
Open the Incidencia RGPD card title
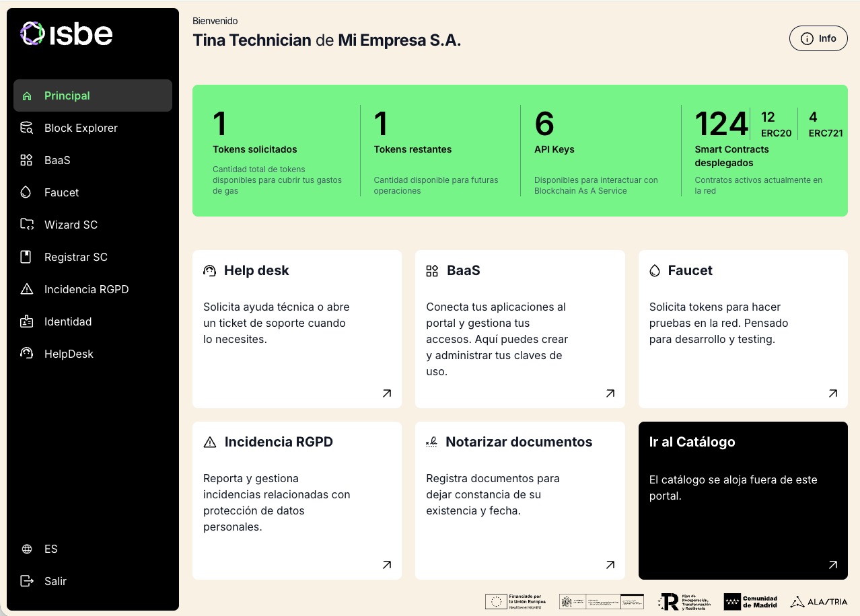[x=279, y=442]
